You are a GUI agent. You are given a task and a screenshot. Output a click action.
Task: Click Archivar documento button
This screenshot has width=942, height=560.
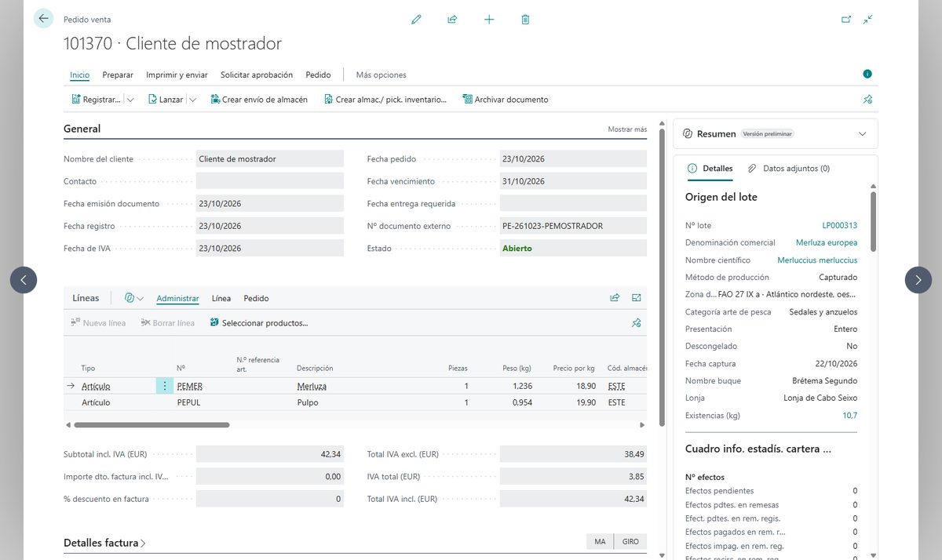coord(506,100)
